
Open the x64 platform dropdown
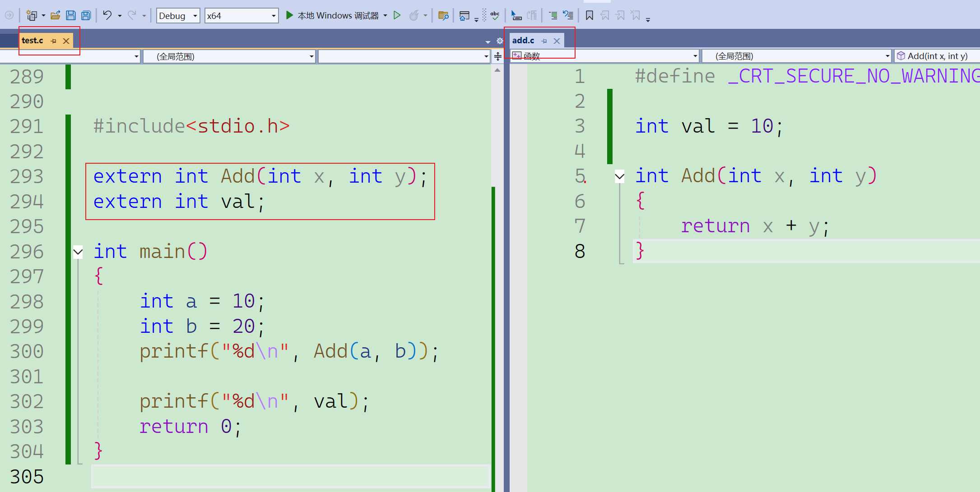point(274,16)
